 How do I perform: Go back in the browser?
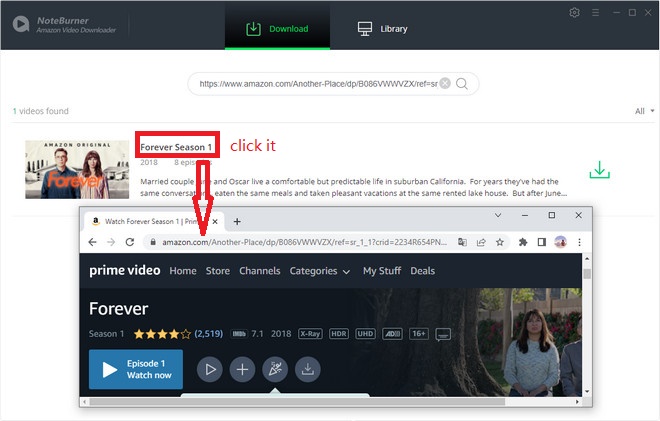pyautogui.click(x=92, y=242)
